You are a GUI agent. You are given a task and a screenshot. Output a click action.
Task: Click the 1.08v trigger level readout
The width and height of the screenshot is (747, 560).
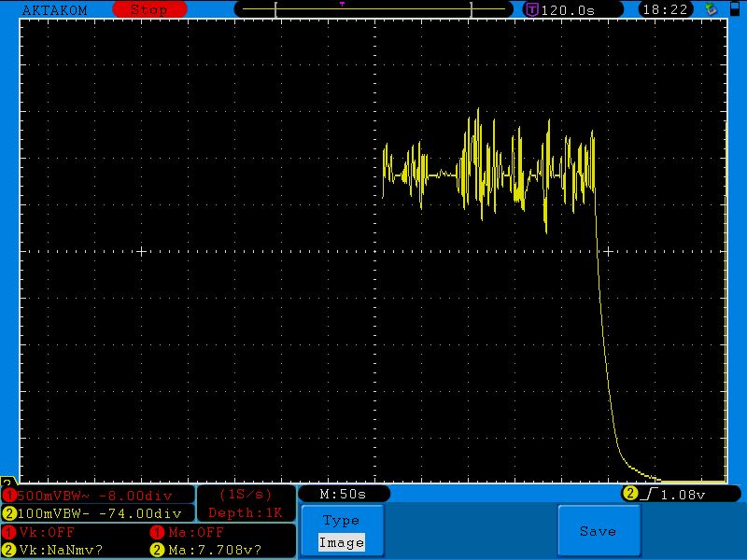pyautogui.click(x=683, y=495)
